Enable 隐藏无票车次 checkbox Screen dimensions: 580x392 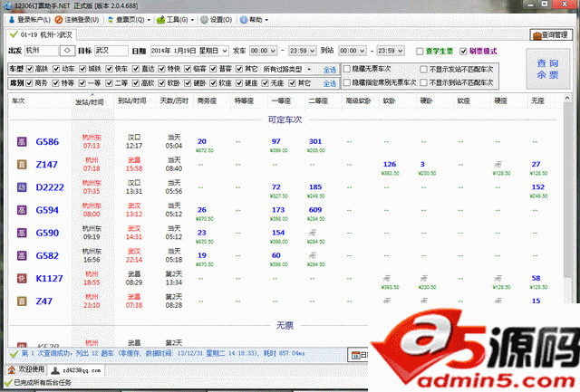346,69
